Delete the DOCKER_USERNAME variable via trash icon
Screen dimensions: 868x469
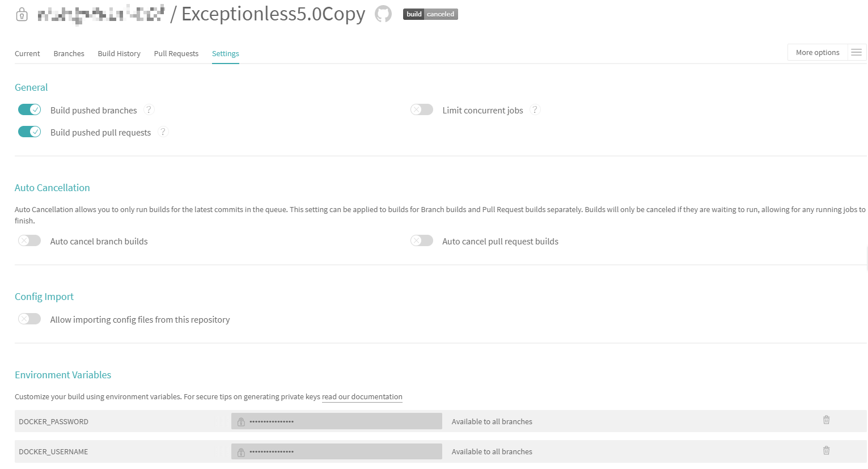point(826,450)
